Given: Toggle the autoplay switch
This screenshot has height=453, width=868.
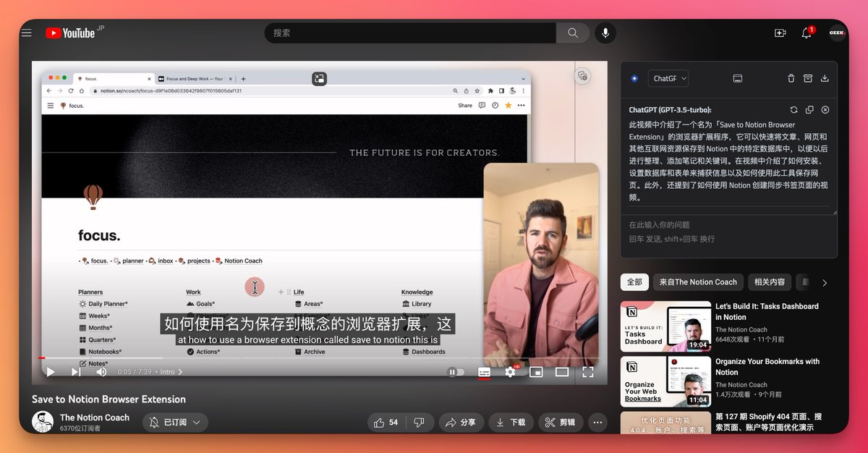Looking at the screenshot, I should 456,372.
